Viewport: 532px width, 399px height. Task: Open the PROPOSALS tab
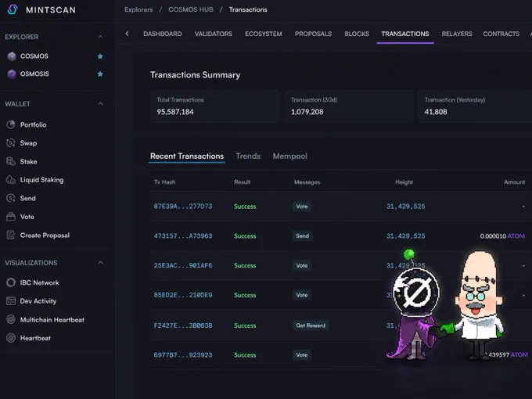[313, 34]
